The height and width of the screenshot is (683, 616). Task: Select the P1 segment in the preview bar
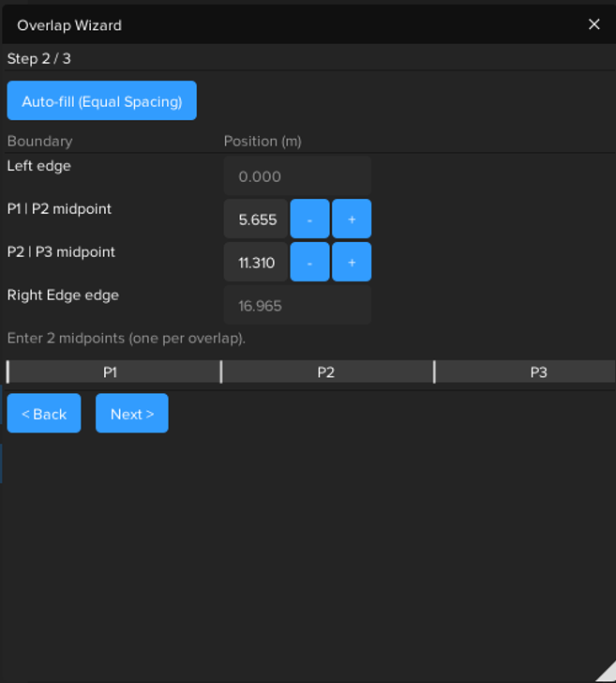tap(113, 372)
